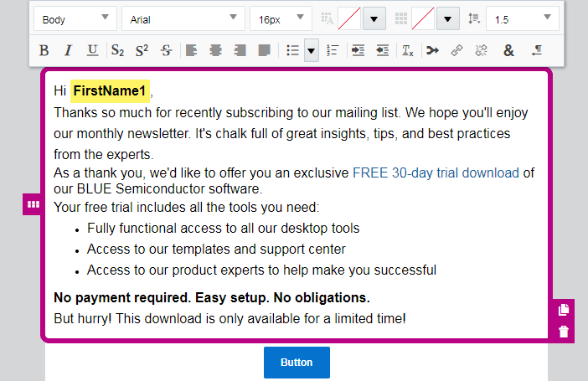This screenshot has height=381, width=588.
Task: Click the FirstName1 merge field
Action: coord(110,91)
